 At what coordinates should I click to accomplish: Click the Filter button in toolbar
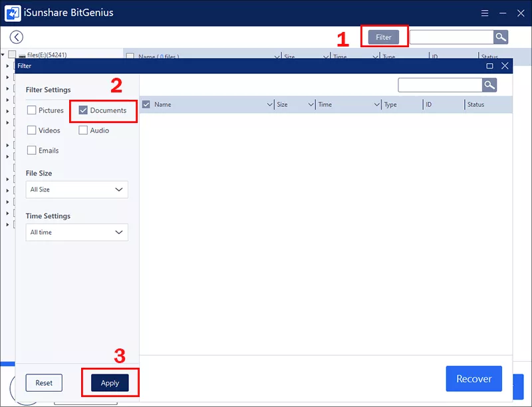pyautogui.click(x=384, y=37)
